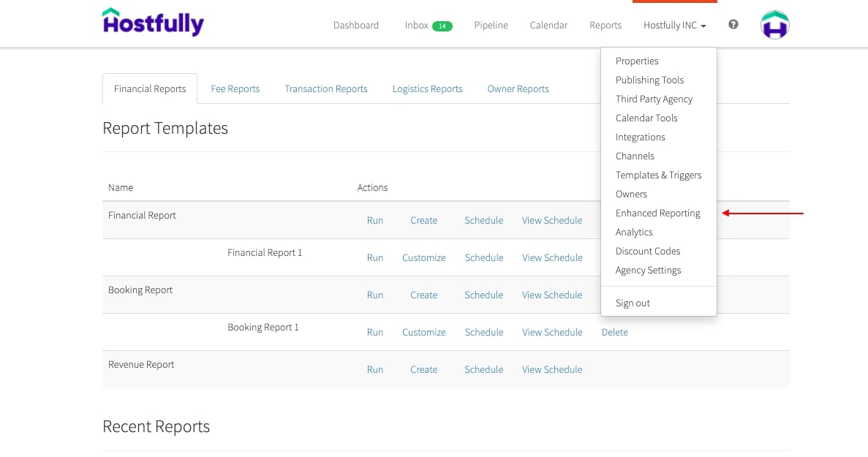The width and height of the screenshot is (868, 457).
Task: Go to the Dashboard
Action: [356, 25]
